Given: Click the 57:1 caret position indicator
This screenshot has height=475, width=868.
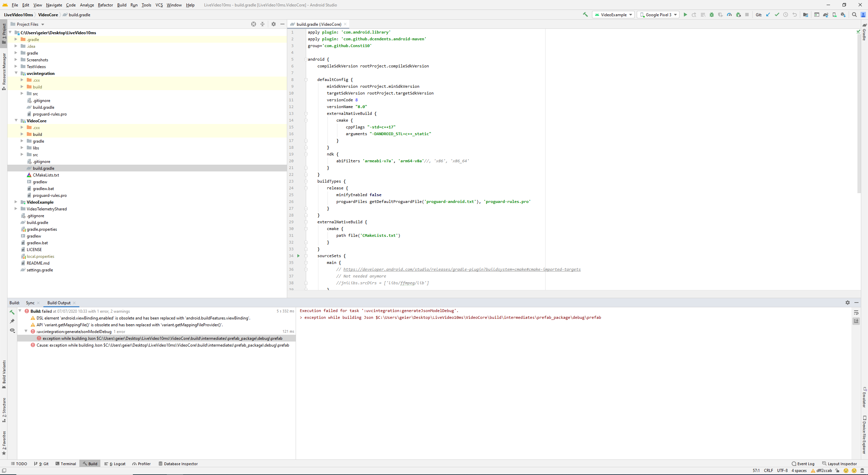Looking at the screenshot, I should pyautogui.click(x=756, y=471).
